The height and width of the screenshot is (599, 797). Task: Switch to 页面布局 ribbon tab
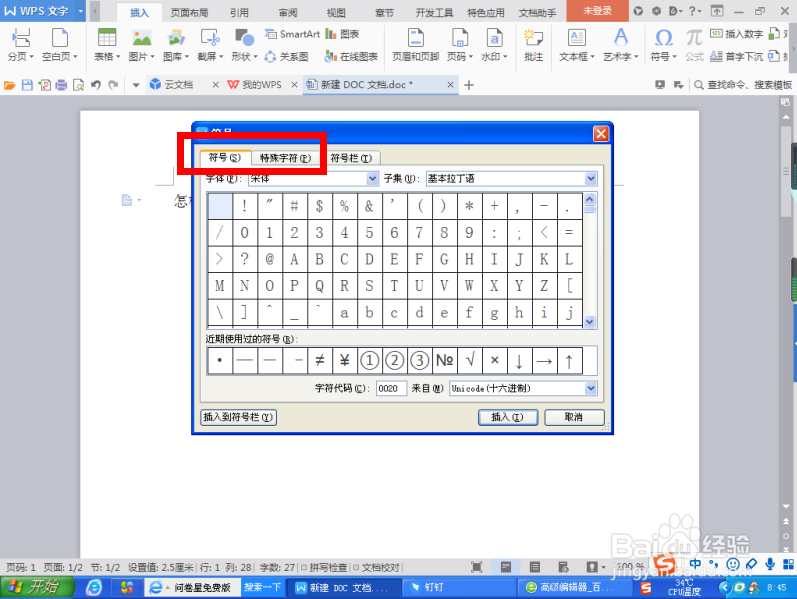click(189, 13)
